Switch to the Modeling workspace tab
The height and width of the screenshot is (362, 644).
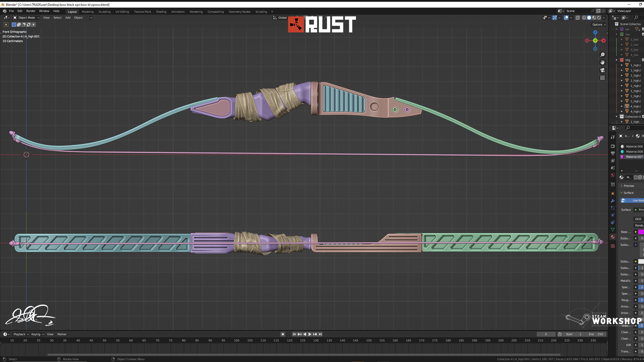(88, 12)
